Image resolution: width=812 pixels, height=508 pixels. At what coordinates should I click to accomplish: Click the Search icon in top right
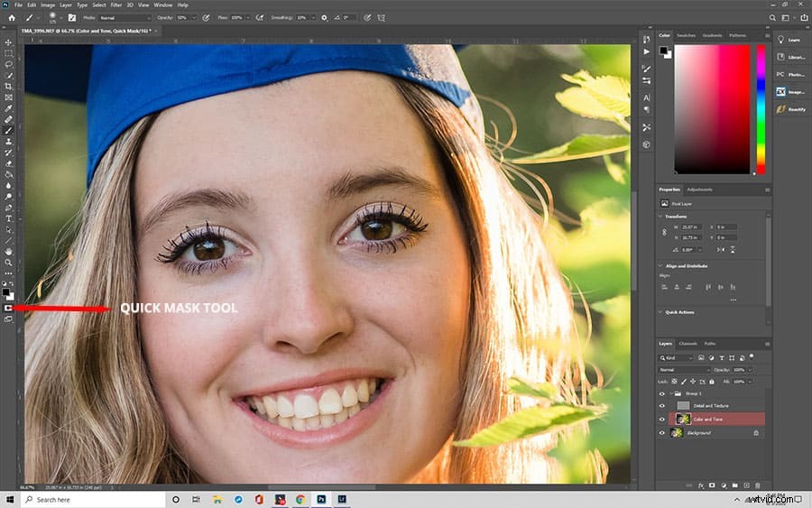(x=772, y=18)
